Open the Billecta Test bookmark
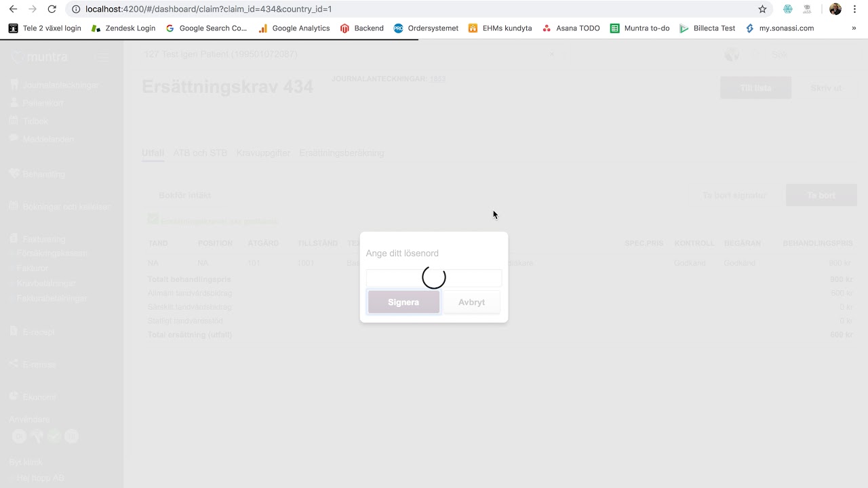The height and width of the screenshot is (488, 868). (x=707, y=28)
